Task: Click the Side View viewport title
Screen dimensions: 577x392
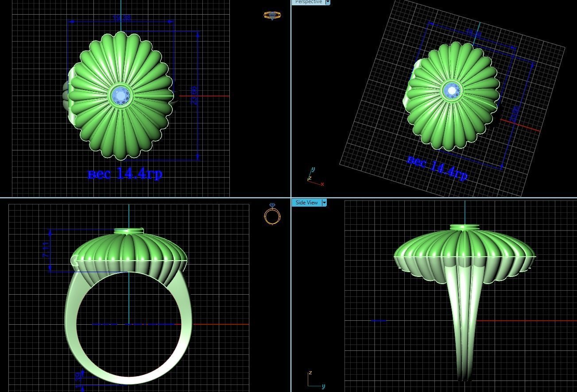Action: coord(306,202)
